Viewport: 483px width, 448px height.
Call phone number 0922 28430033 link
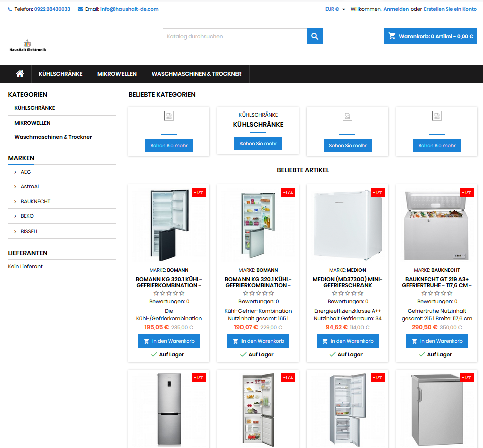52,9
